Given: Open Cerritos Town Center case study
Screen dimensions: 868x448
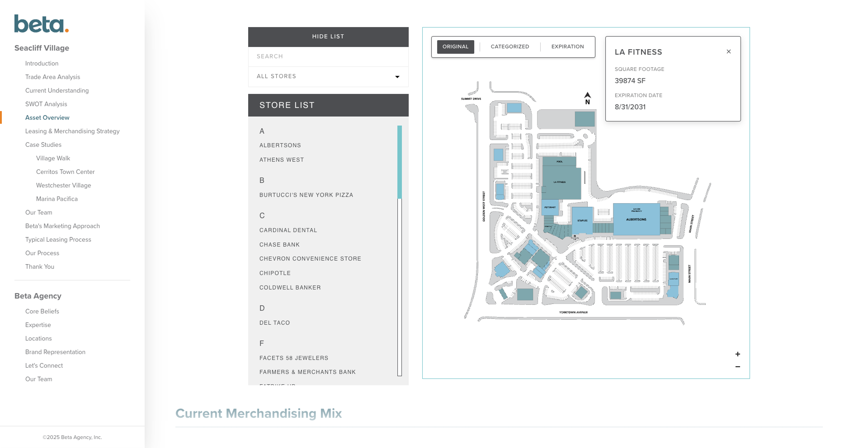Looking at the screenshot, I should [66, 172].
